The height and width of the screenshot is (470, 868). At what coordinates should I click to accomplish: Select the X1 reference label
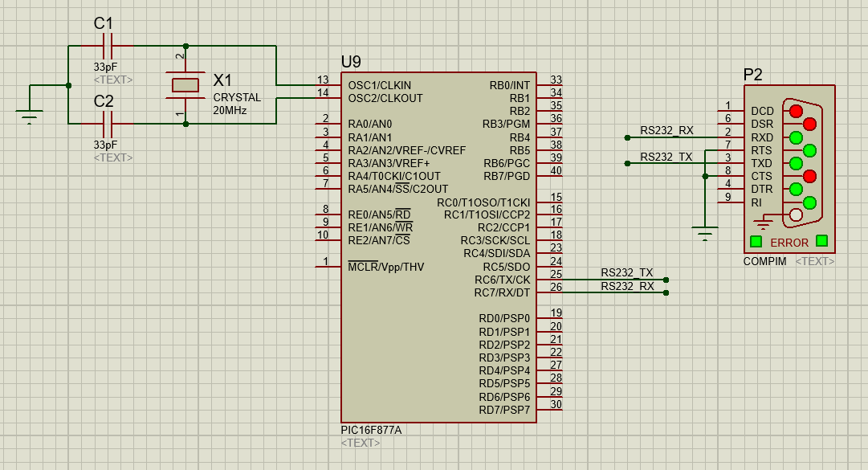coord(222,80)
